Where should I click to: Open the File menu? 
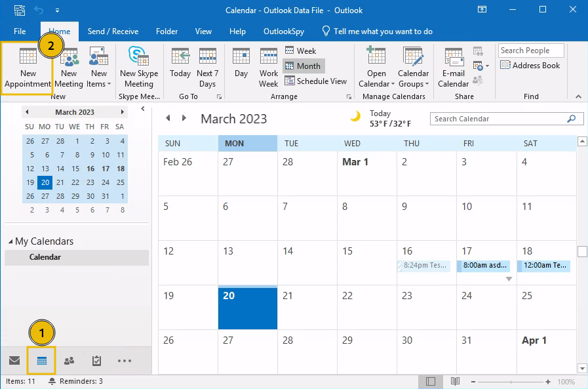click(x=20, y=31)
